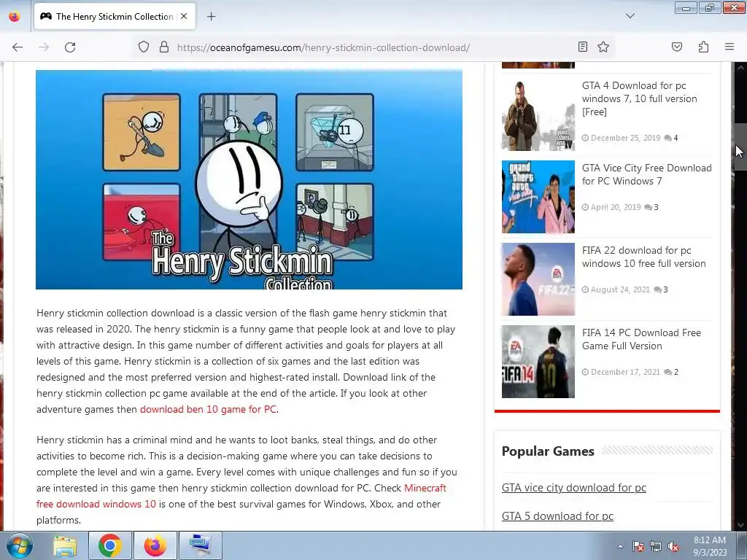Click the April 20, 2019 date text

click(x=616, y=207)
